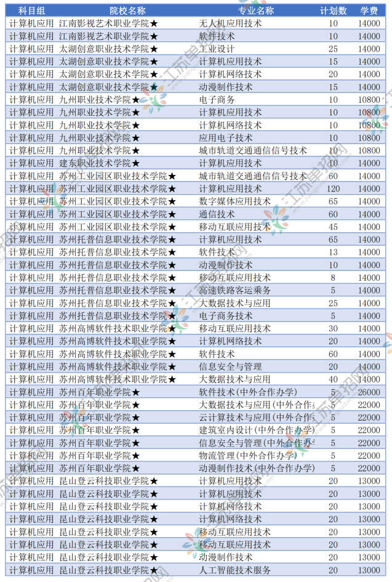The image size is (392, 582).
Task: Select the 数字媒体应用技术 major cell
Action: pos(234,201)
